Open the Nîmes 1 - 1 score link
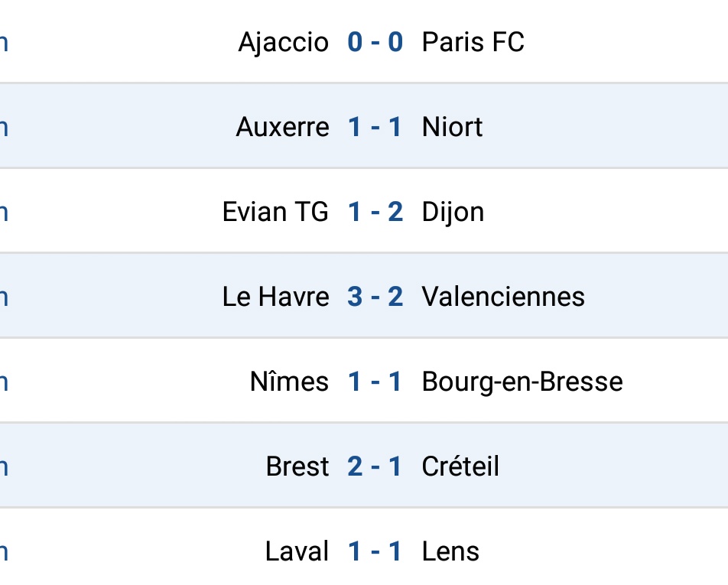Screen dimensions: 728x585 coord(375,382)
